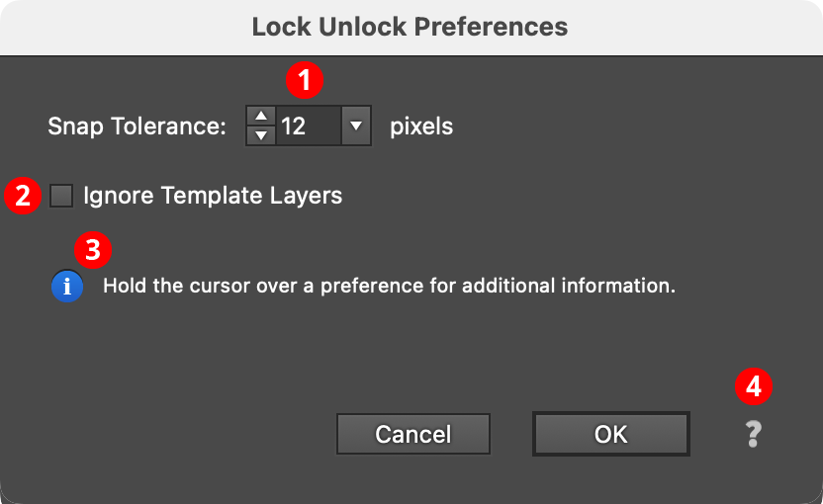
Task: Click red callout badge number 4
Action: pos(754,386)
